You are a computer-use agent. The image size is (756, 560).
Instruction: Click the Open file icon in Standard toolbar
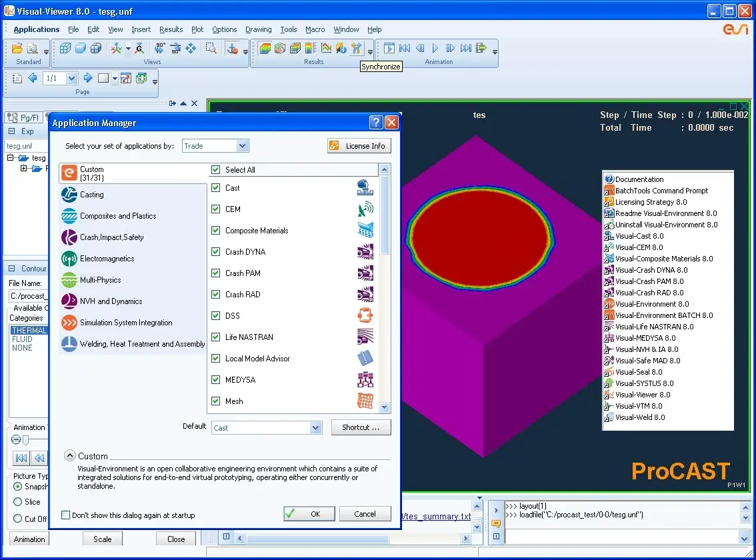[17, 48]
